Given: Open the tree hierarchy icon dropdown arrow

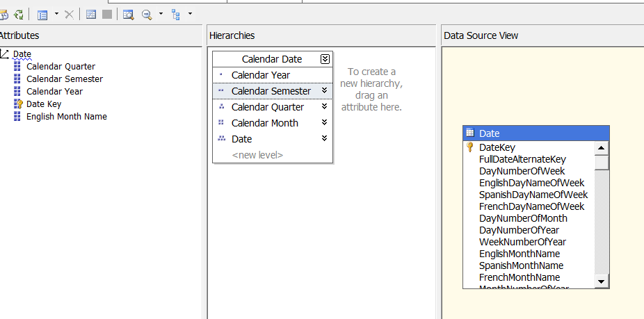Looking at the screenshot, I should click(190, 15).
